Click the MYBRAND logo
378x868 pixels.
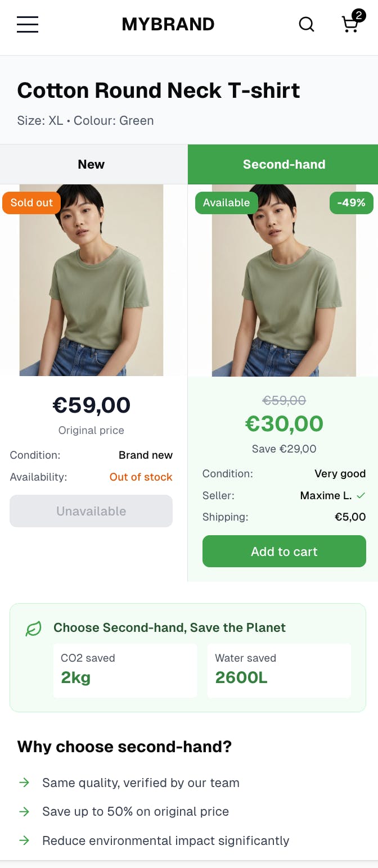click(x=168, y=24)
